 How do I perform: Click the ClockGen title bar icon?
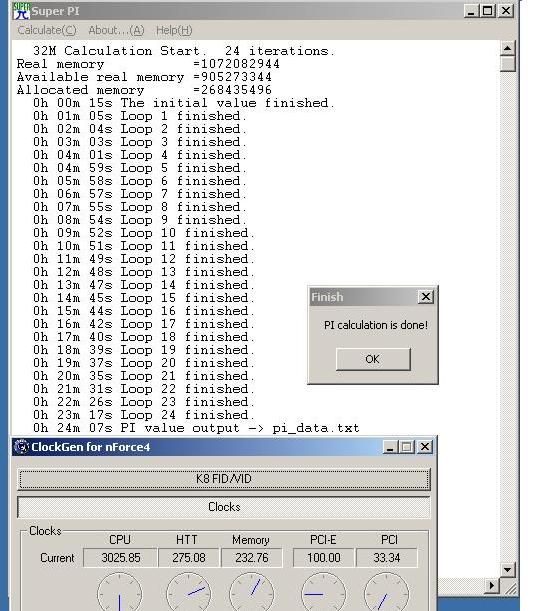[21, 447]
